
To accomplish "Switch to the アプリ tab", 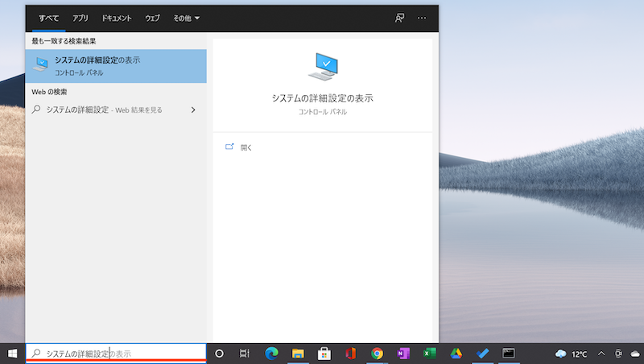I will click(x=80, y=18).
